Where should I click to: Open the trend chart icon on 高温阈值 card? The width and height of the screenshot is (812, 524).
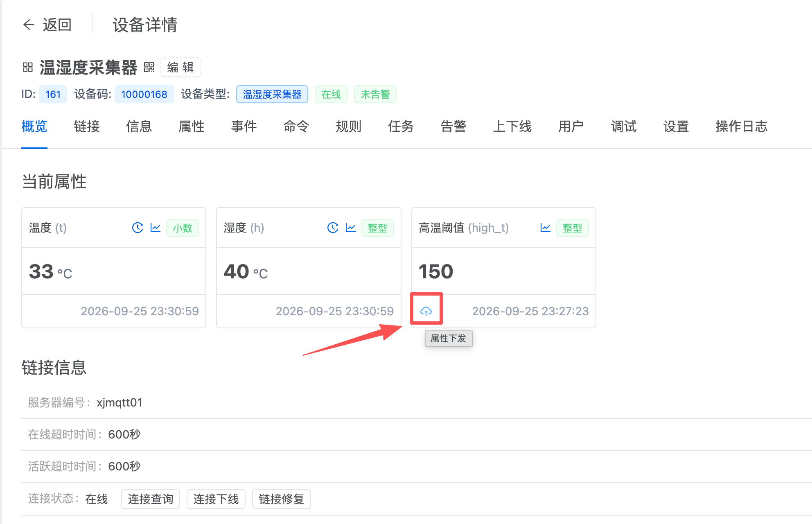coord(546,228)
